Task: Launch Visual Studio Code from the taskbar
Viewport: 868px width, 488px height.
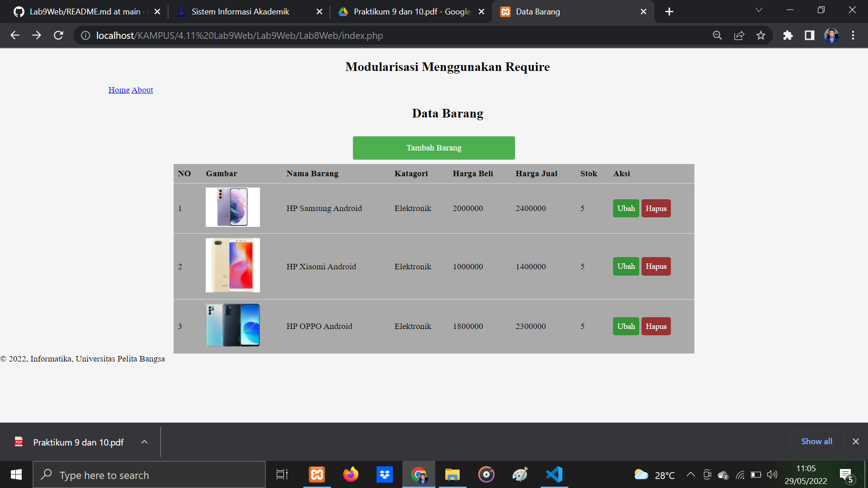Action: (554, 474)
